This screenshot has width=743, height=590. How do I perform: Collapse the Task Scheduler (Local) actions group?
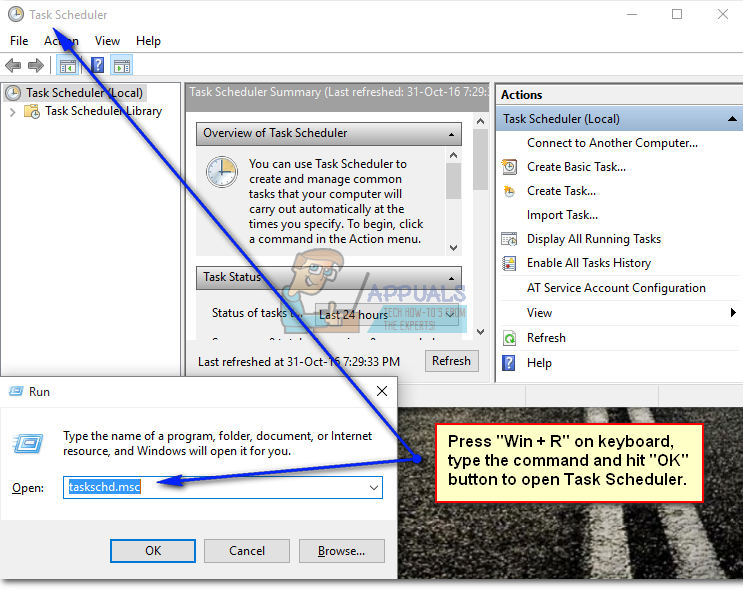tap(732, 119)
